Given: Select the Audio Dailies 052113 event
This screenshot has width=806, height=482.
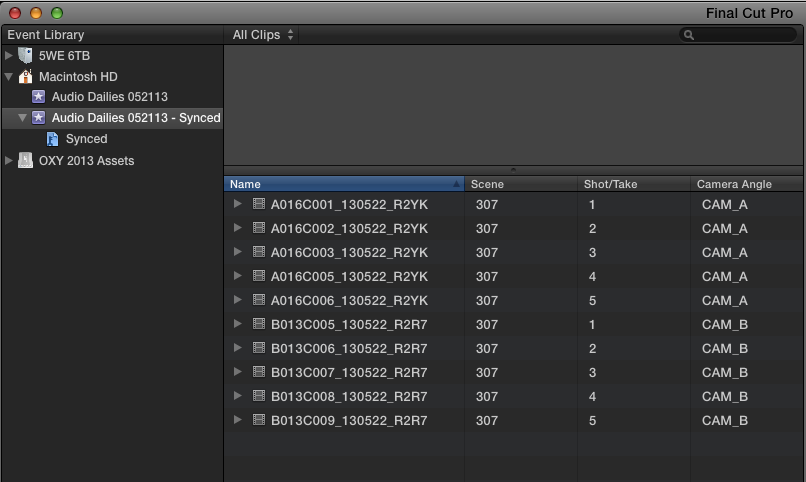Looking at the screenshot, I should [x=109, y=97].
